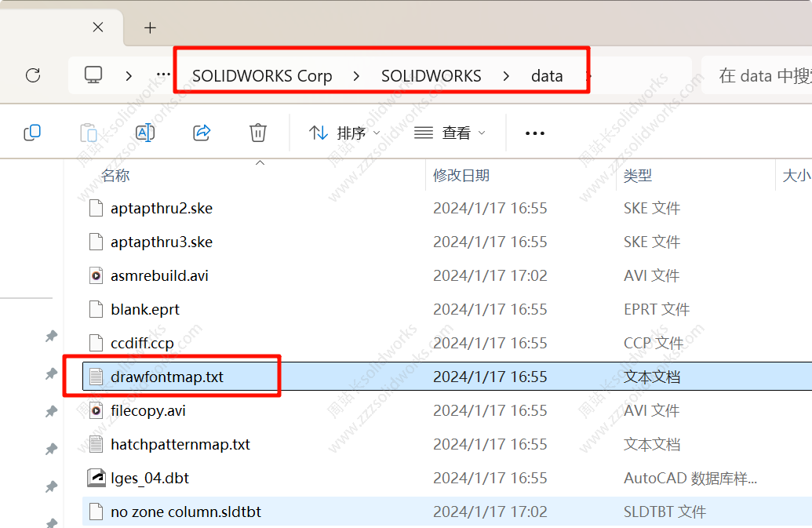Navigate to SOLIDWORKS Corp breadcrumb
812x528 pixels.
(262, 76)
